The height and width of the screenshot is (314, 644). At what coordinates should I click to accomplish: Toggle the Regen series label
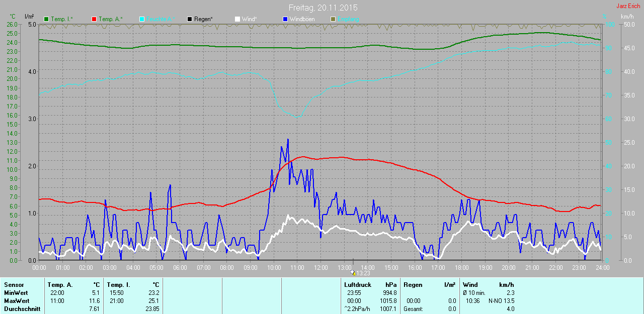point(203,19)
